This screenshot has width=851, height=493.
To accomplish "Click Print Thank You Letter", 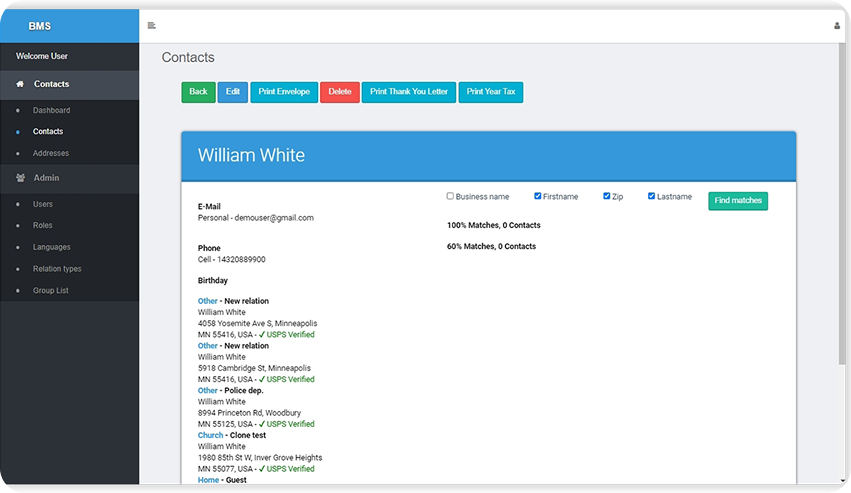I will [x=408, y=92].
